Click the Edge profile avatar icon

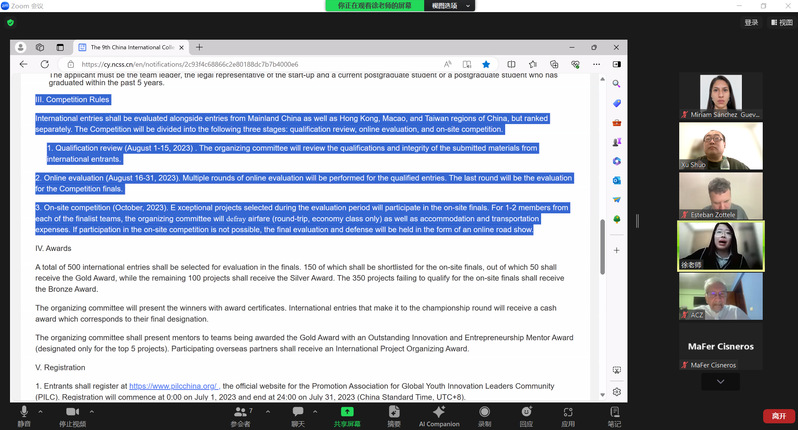[x=20, y=47]
